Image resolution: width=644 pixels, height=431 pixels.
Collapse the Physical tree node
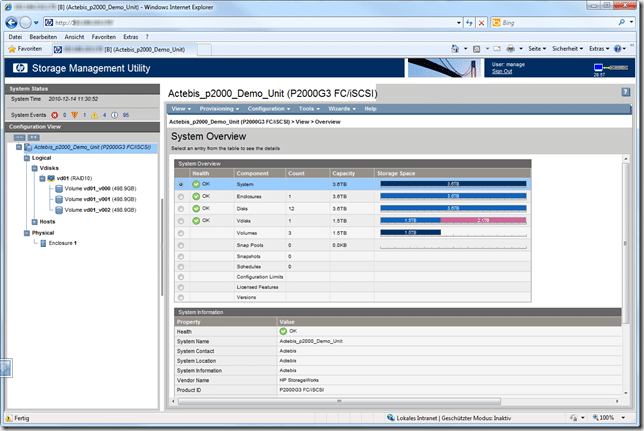(x=27, y=233)
